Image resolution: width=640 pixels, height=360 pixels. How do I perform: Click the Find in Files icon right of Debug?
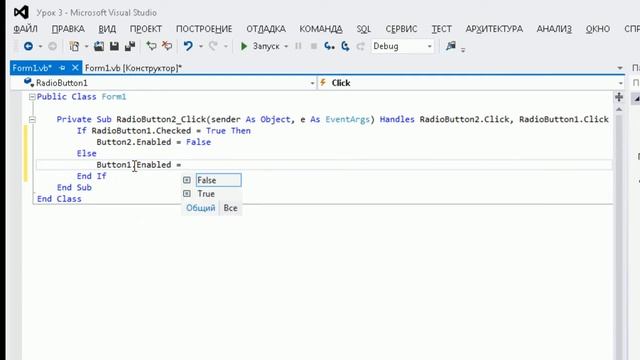[x=451, y=46]
